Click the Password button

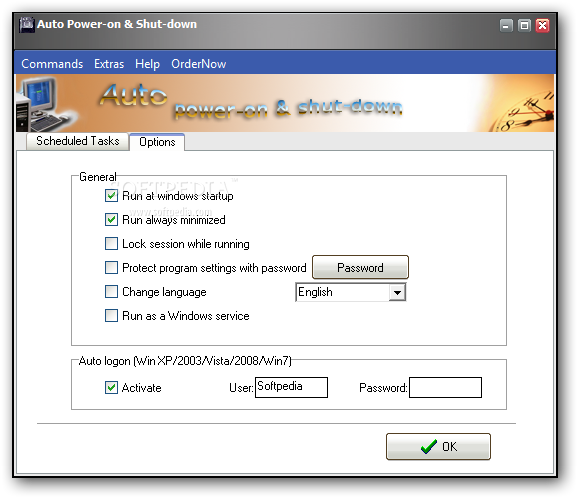pos(360,267)
